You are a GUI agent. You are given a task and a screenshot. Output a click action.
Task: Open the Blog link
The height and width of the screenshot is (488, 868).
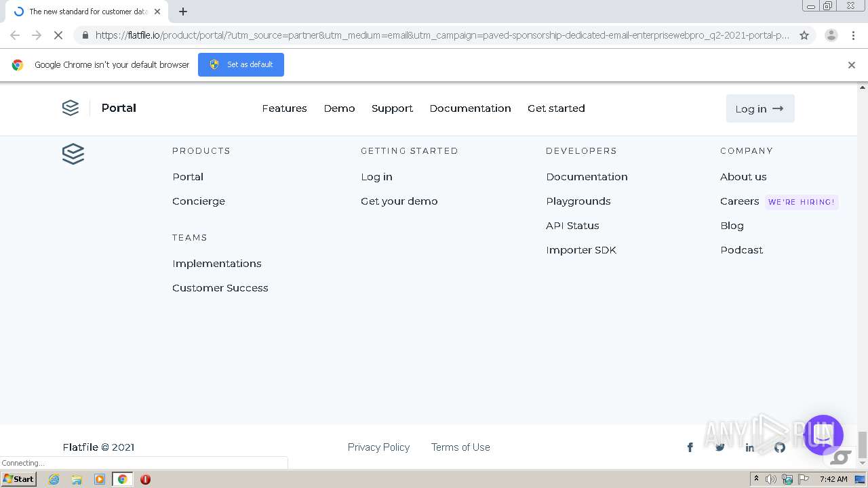(x=732, y=226)
